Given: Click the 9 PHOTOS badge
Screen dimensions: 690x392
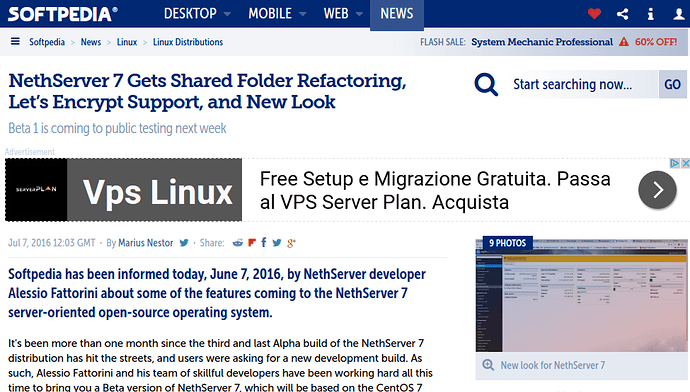Looking at the screenshot, I should (x=507, y=243).
